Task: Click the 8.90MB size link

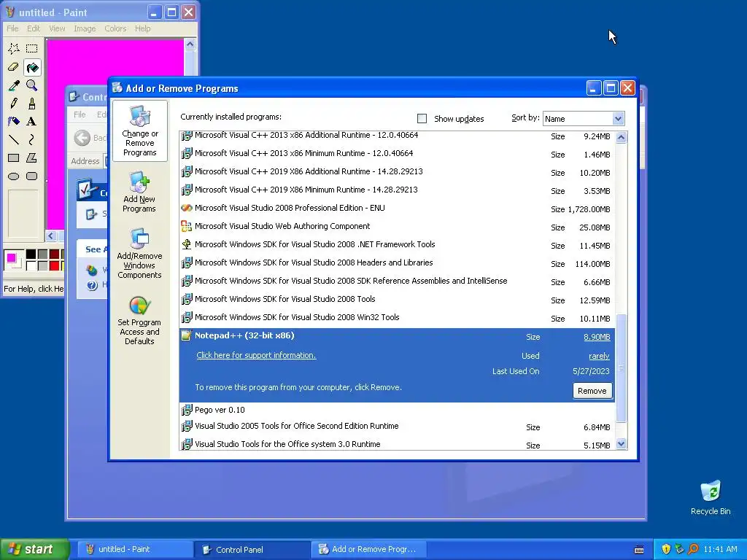Action: (x=597, y=337)
